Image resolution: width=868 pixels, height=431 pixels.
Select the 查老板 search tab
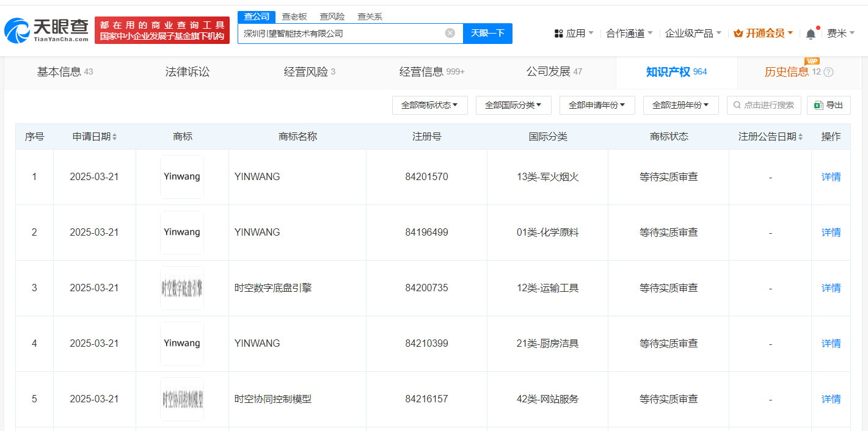tap(294, 16)
